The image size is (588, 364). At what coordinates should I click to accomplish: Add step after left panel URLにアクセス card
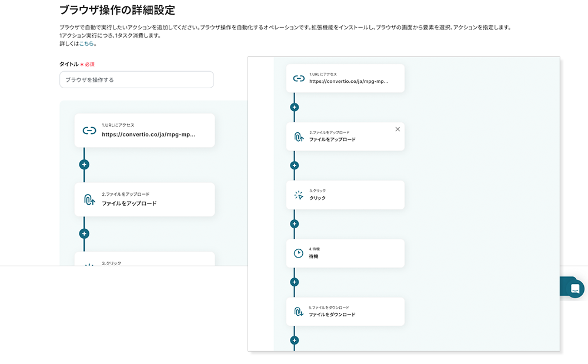click(x=84, y=165)
